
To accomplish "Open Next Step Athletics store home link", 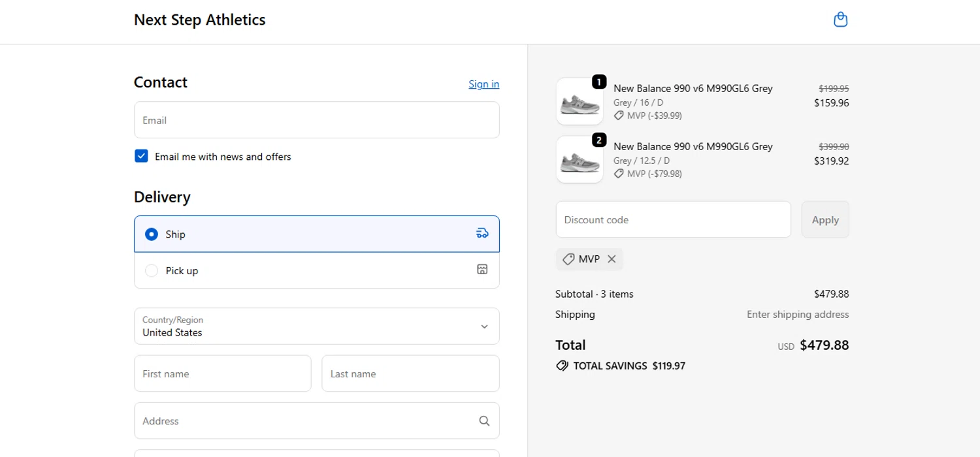I will [x=200, y=20].
